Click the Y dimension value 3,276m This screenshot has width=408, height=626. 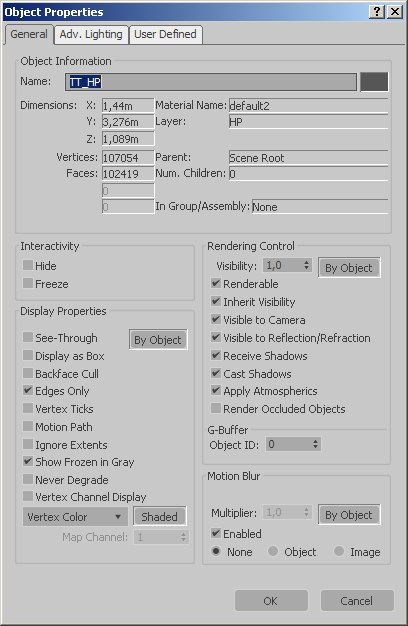point(128,122)
